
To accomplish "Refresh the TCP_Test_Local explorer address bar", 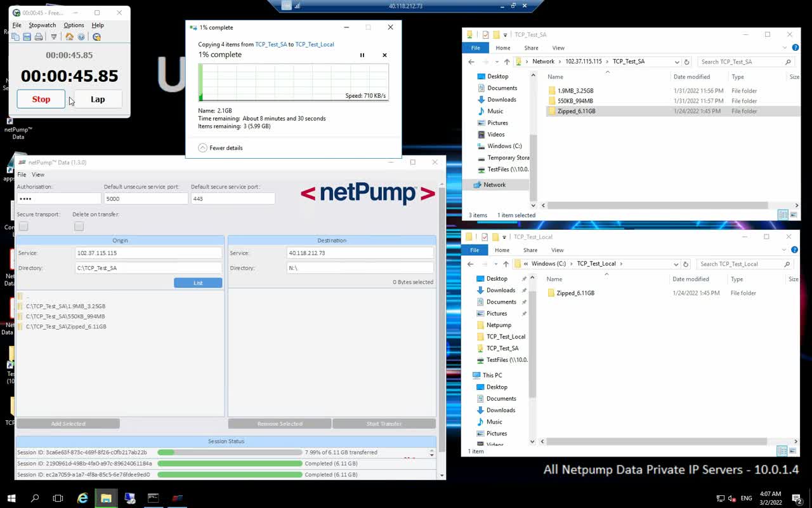I will (686, 264).
